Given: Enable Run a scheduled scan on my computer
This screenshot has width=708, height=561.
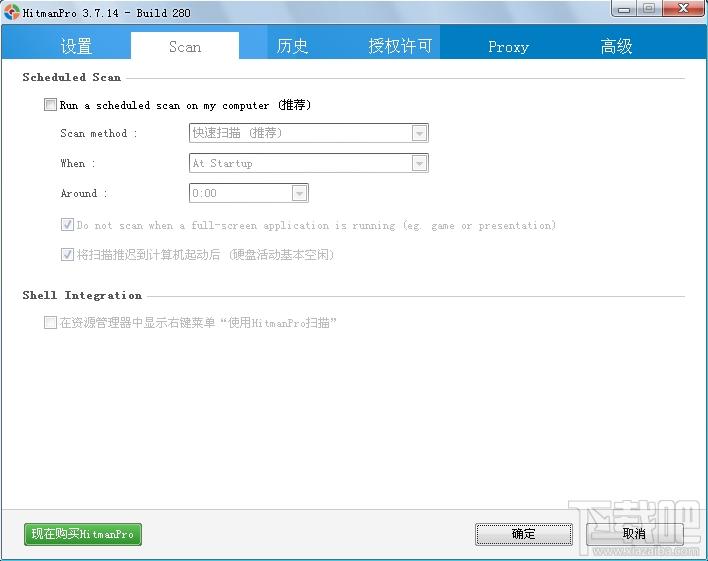Looking at the screenshot, I should tap(50, 105).
